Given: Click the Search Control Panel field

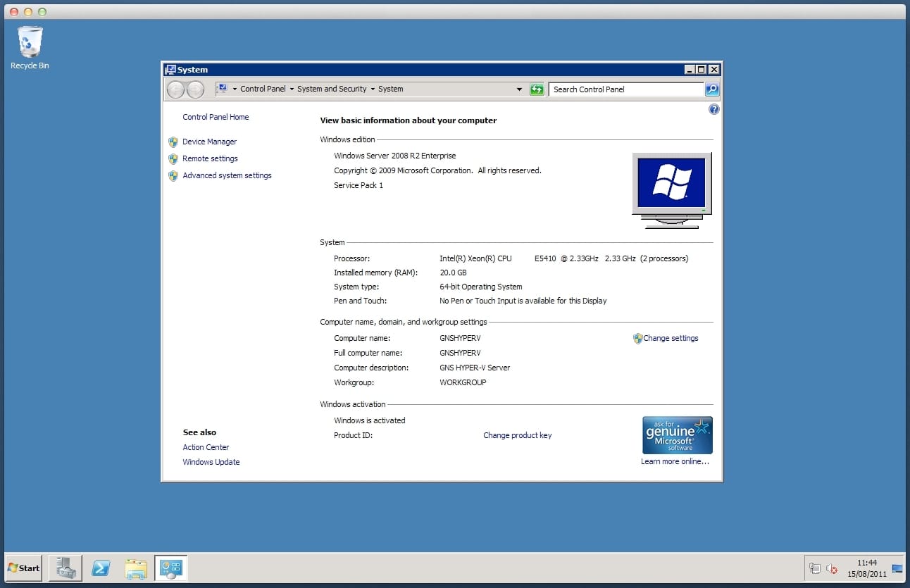Looking at the screenshot, I should point(626,89).
